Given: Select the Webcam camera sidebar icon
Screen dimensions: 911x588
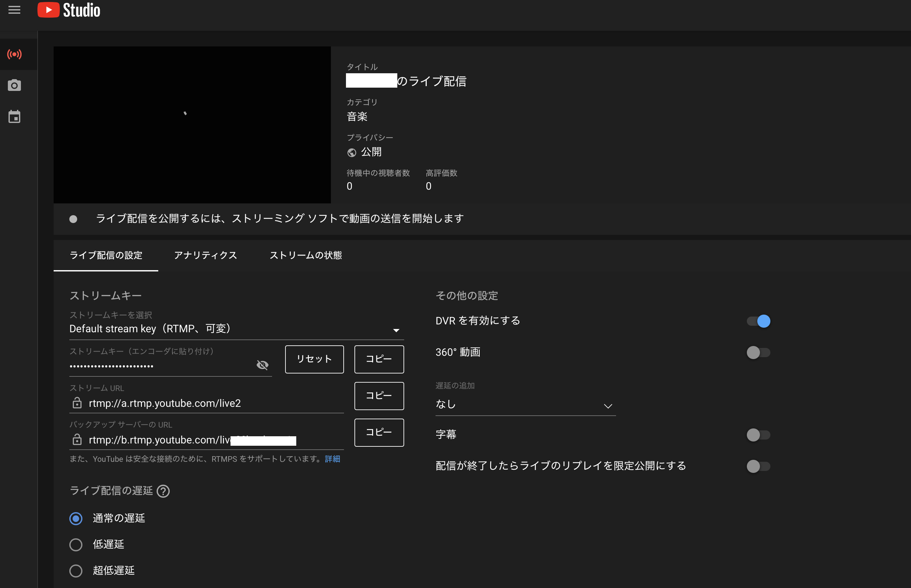Looking at the screenshot, I should (x=14, y=85).
